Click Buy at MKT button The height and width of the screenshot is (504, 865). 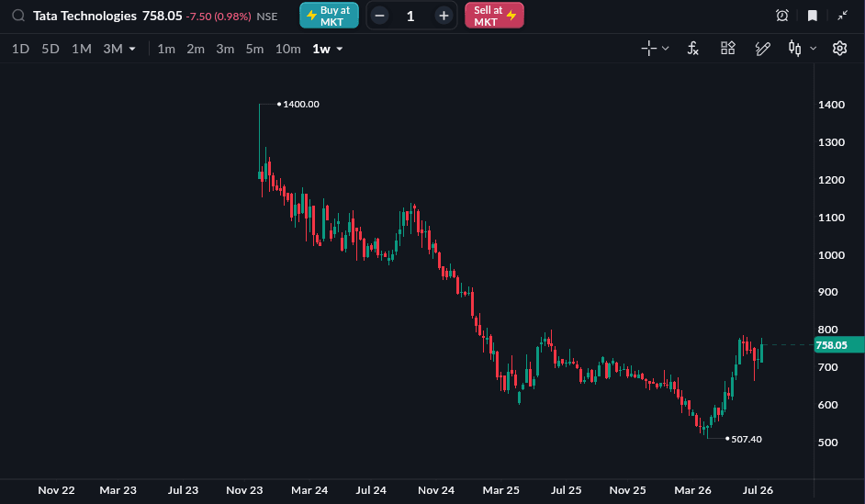click(329, 16)
